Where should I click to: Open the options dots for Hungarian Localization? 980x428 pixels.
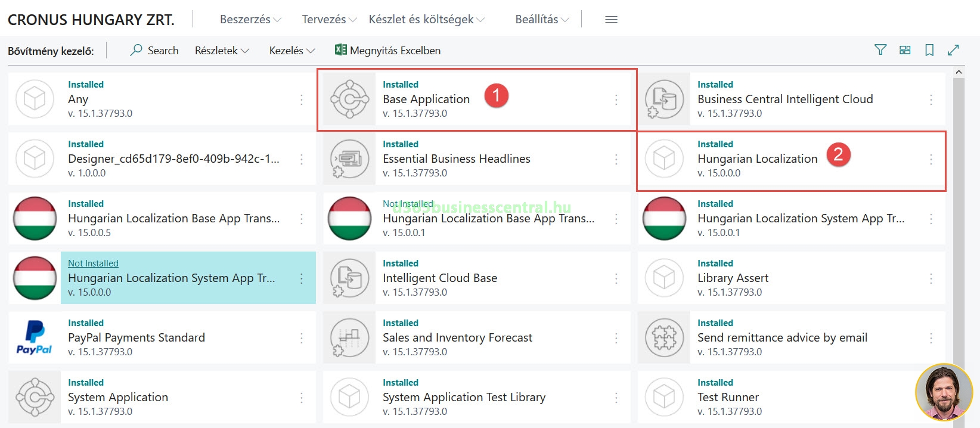click(x=931, y=159)
